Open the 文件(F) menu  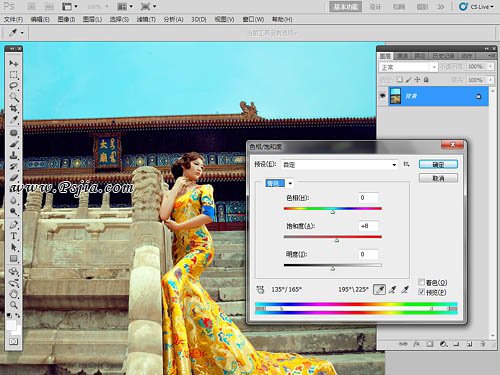coord(13,19)
